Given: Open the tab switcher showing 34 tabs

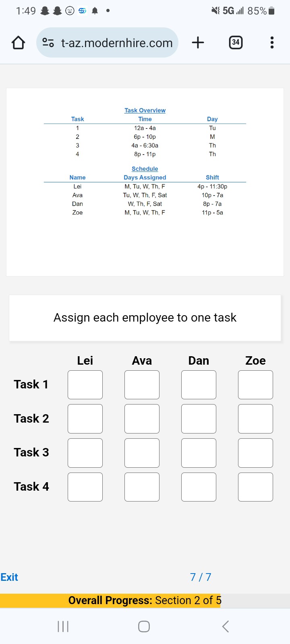Looking at the screenshot, I should pyautogui.click(x=236, y=42).
